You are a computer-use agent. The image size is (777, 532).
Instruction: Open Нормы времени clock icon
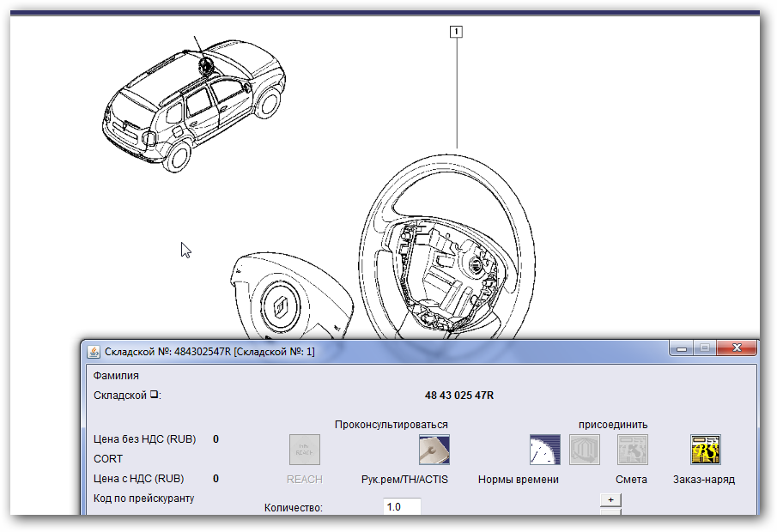click(x=544, y=450)
